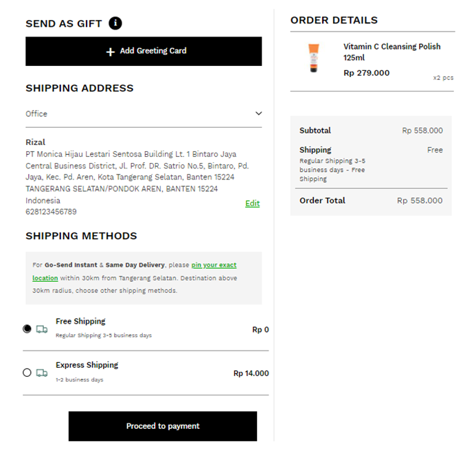Screen dimensions: 476x453
Task: Click the Express Shipping truck icon
Action: click(x=42, y=373)
